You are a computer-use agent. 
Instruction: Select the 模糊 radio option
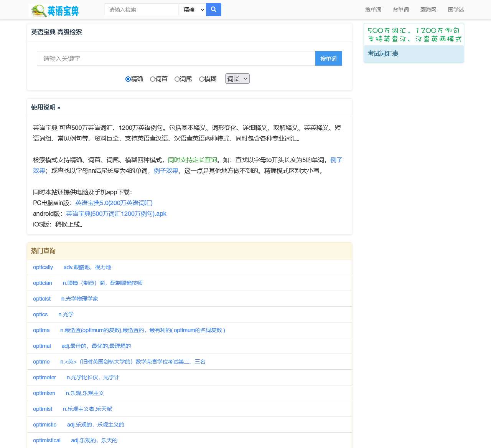click(x=202, y=79)
